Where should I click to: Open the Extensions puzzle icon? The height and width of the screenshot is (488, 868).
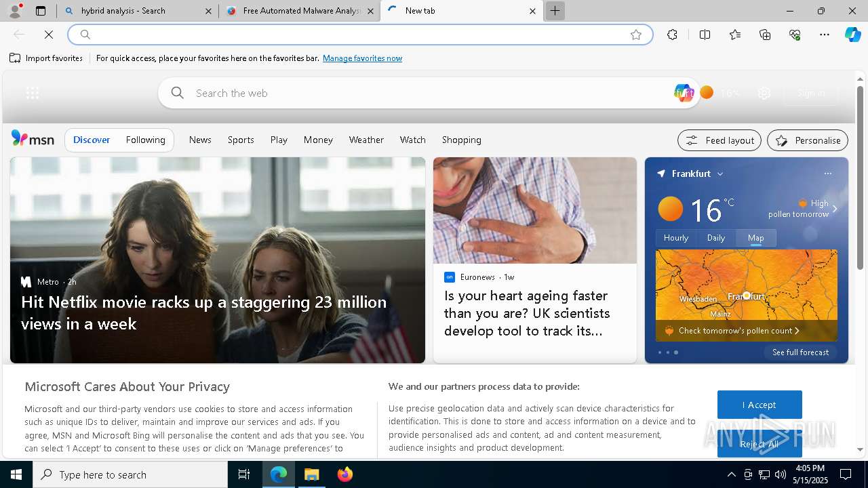click(672, 35)
